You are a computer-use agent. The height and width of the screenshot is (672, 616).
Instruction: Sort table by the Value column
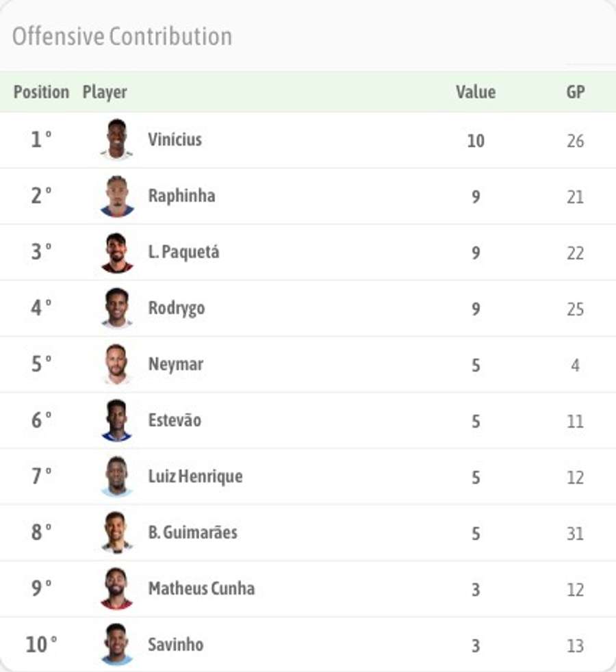click(477, 92)
